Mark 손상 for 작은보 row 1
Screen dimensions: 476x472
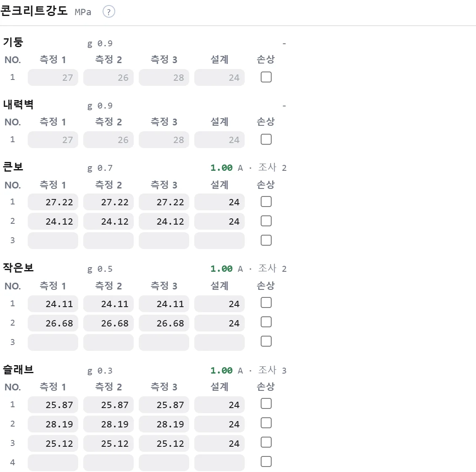pos(266,302)
